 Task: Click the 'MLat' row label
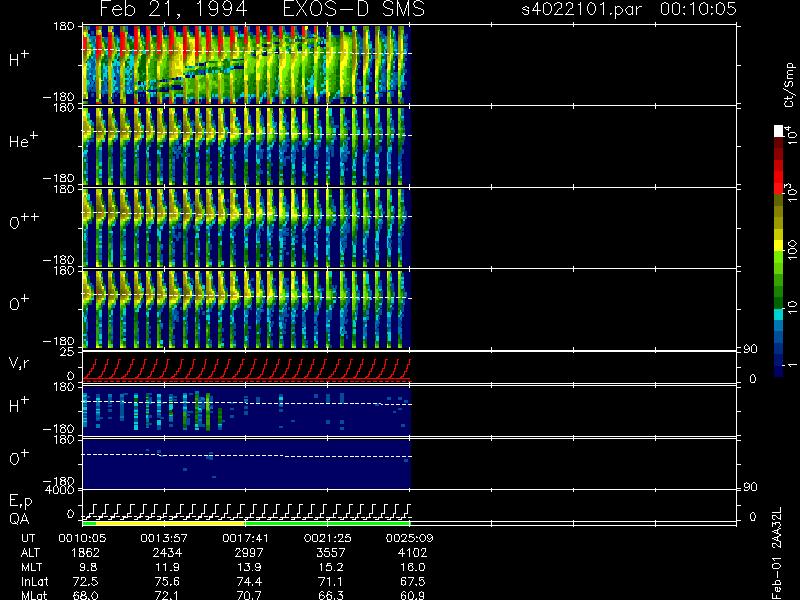[x=34, y=595]
